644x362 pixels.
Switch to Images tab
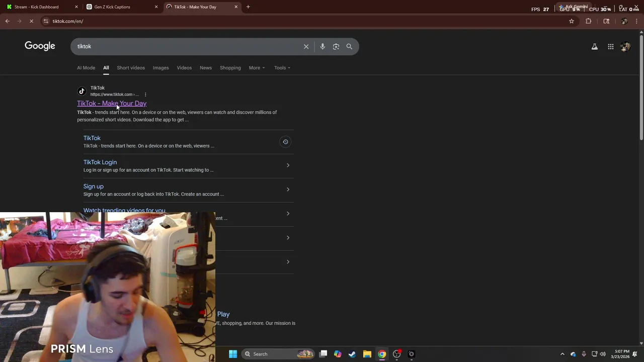pyautogui.click(x=161, y=68)
